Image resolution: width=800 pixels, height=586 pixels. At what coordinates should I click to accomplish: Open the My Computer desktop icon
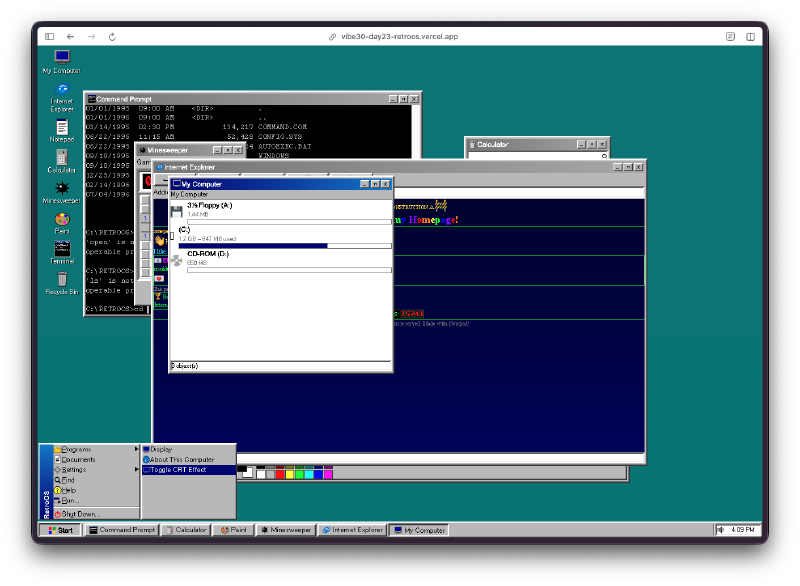(62, 58)
